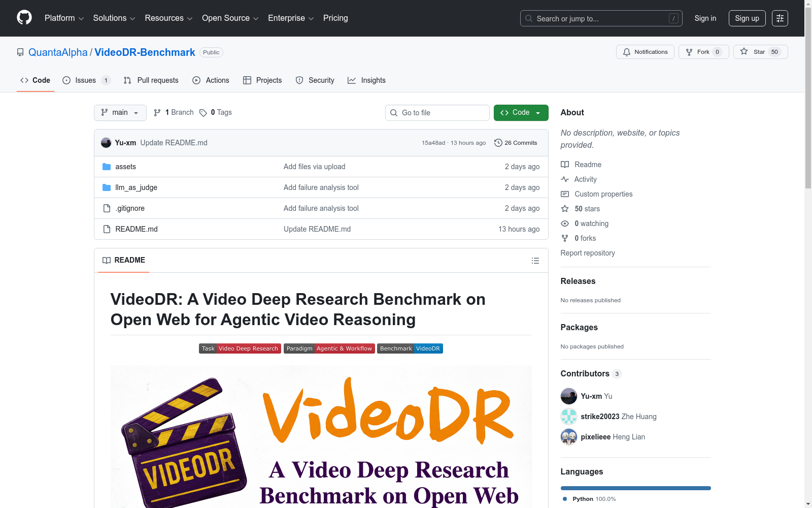812x508 pixels.
Task: Open the Projects tab
Action: click(262, 80)
